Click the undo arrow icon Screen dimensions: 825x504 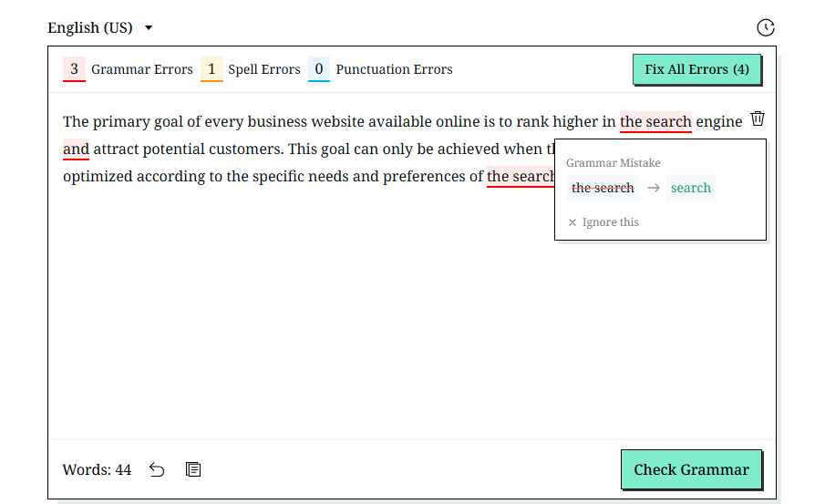click(157, 469)
